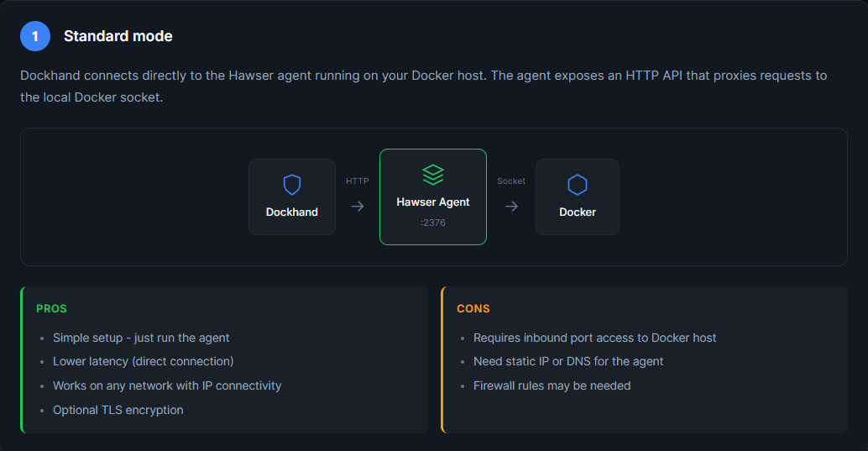The width and height of the screenshot is (868, 451).
Task: Select the Hawser Agent card title
Action: coord(433,202)
